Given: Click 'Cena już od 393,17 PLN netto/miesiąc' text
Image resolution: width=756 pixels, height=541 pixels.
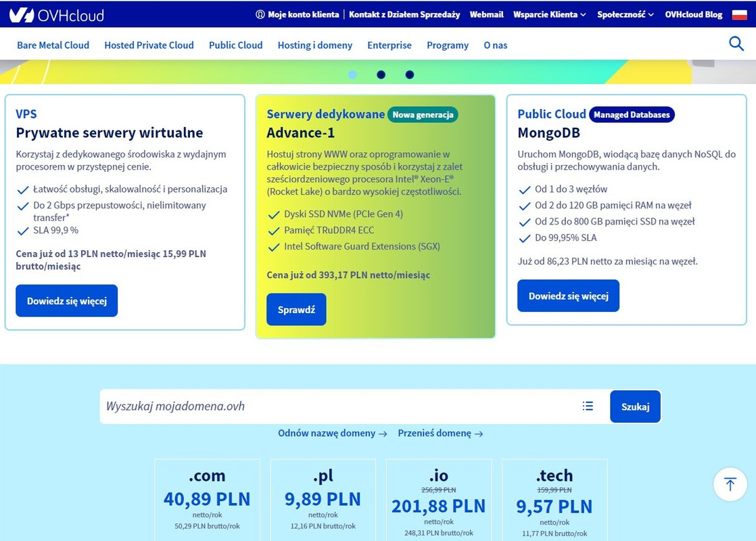Looking at the screenshot, I should 348,275.
